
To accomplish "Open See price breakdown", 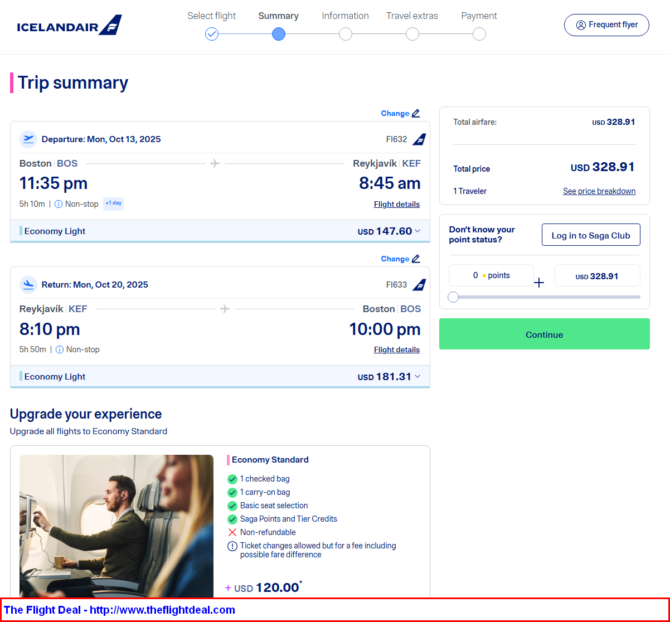I will coord(599,191).
